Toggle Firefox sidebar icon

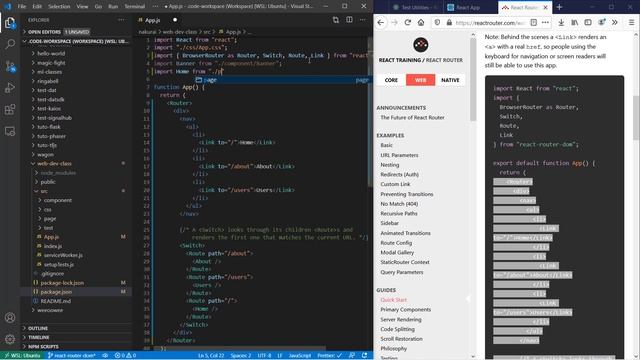tap(588, 22)
